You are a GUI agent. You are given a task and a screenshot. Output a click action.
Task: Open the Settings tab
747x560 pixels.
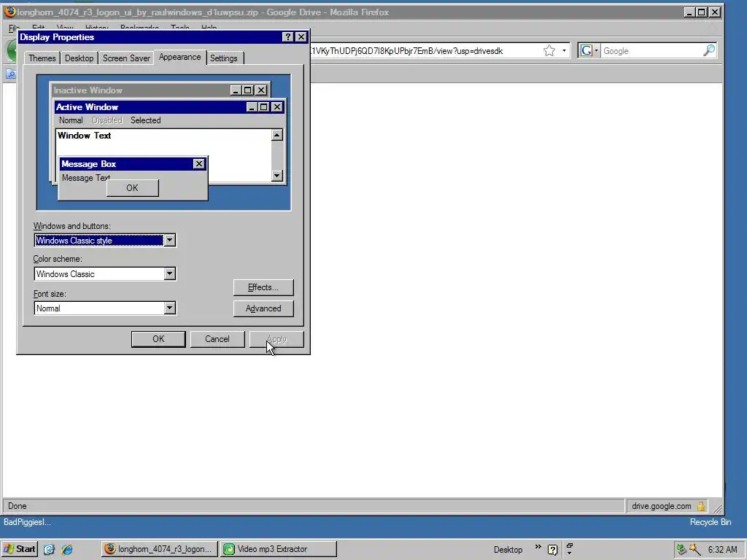(x=224, y=58)
